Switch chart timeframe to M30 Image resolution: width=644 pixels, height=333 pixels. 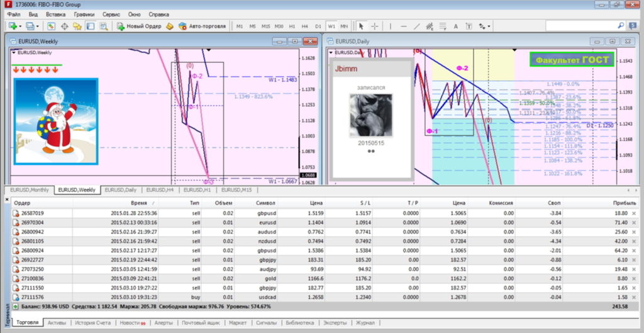[279, 26]
